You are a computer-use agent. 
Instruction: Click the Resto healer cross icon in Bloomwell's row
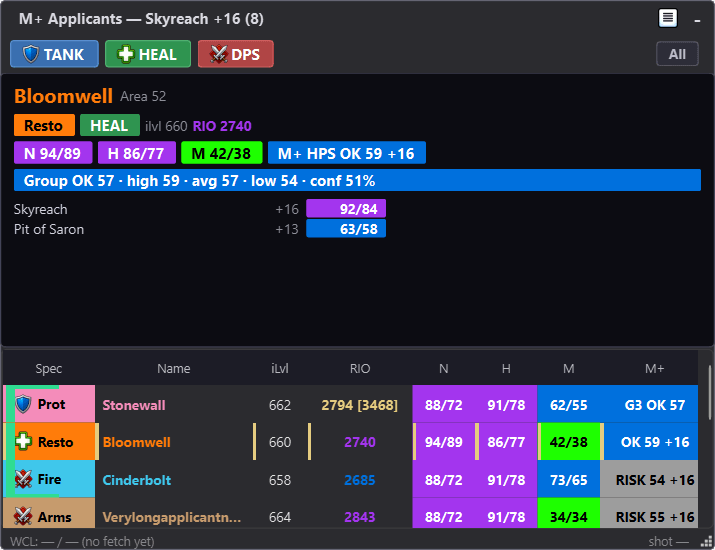(x=23, y=441)
